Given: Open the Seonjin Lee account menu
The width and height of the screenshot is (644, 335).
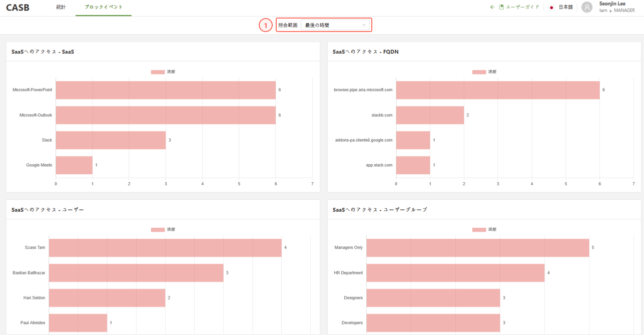Looking at the screenshot, I should (x=612, y=4).
